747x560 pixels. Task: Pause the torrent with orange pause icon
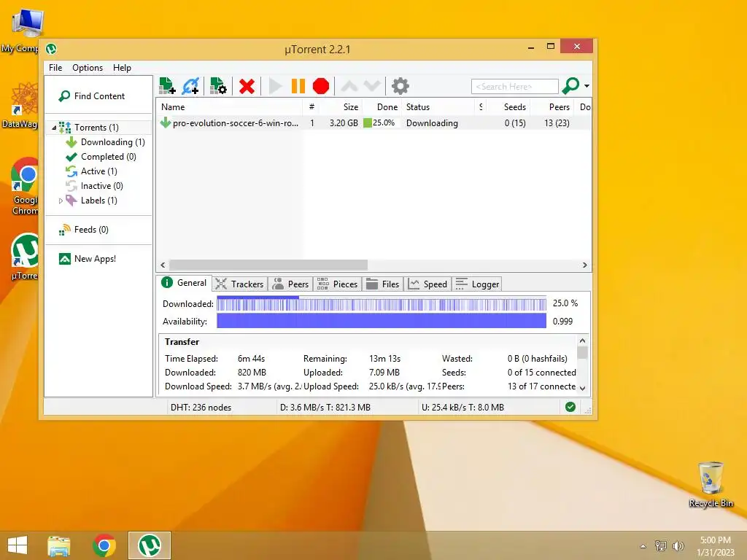298,86
